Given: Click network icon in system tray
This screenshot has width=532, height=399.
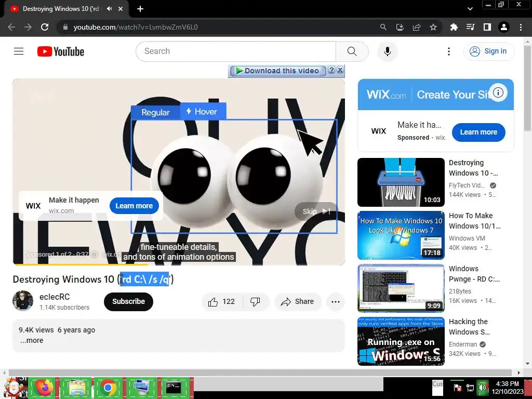Looking at the screenshot, I should (470, 388).
